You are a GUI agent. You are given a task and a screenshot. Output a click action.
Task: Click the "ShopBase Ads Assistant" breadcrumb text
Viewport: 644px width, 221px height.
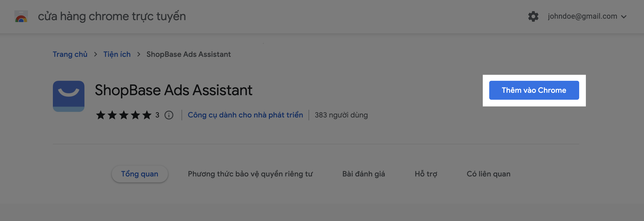point(189,54)
